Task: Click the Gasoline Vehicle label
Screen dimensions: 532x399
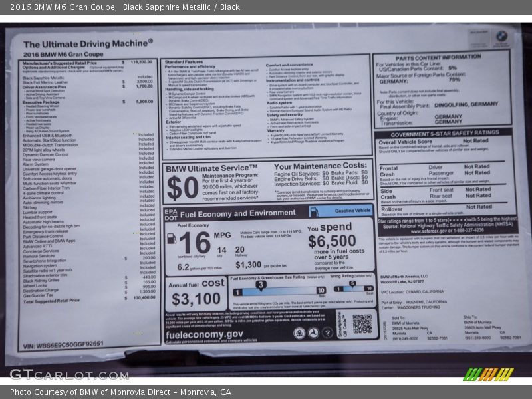Action: [352, 211]
